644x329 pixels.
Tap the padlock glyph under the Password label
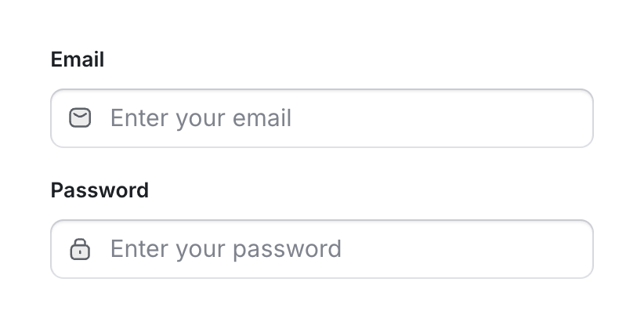click(80, 250)
